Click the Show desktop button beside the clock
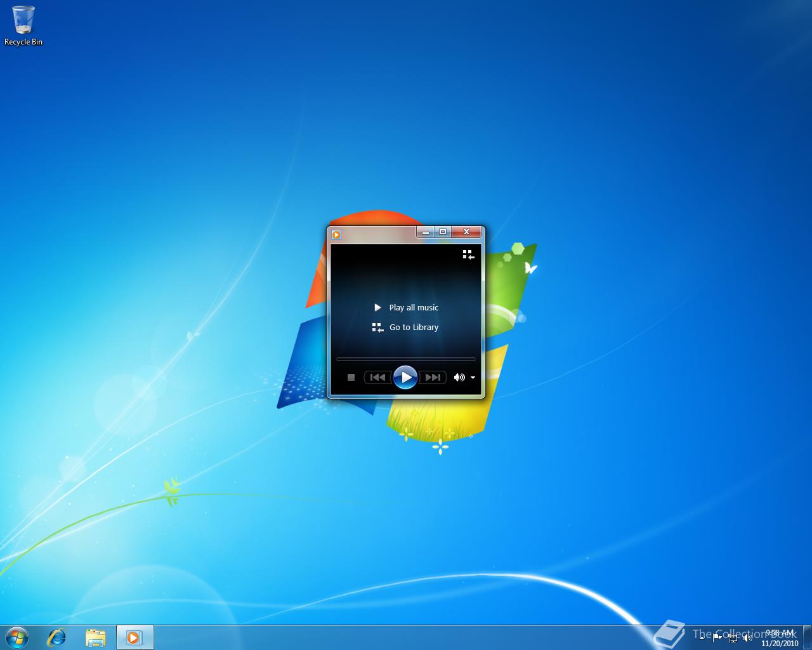Screen dimensions: 812x650 (807, 637)
